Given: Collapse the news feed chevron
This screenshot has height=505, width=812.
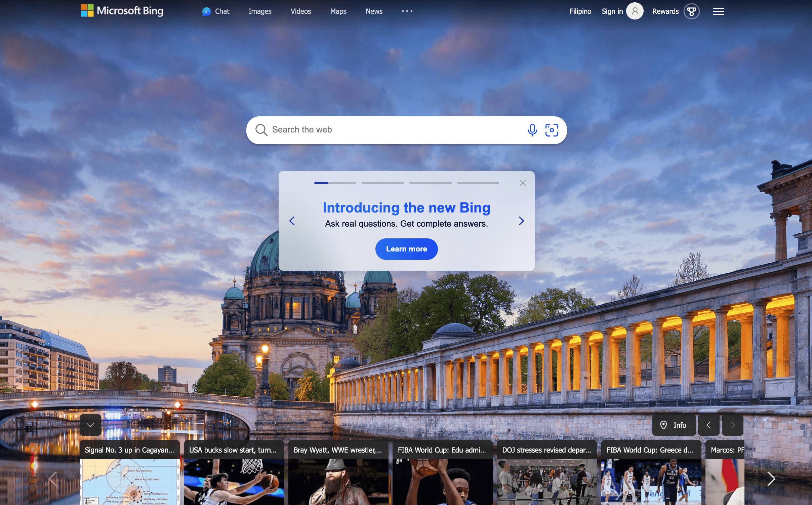Looking at the screenshot, I should [90, 425].
